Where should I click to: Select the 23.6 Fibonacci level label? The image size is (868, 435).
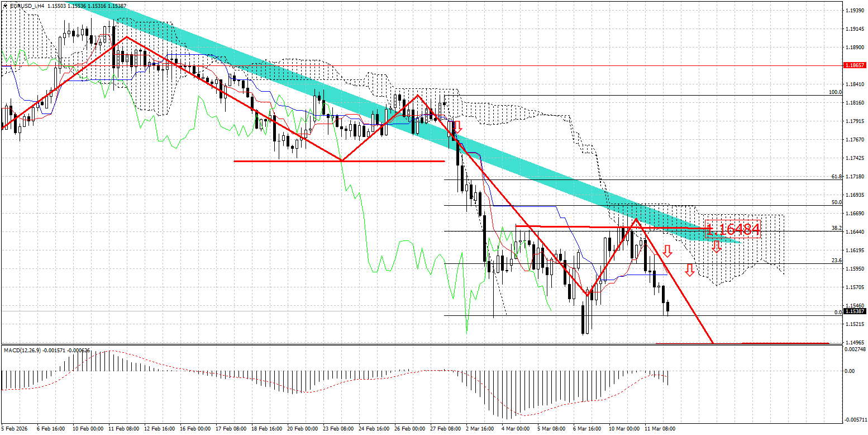pyautogui.click(x=837, y=261)
